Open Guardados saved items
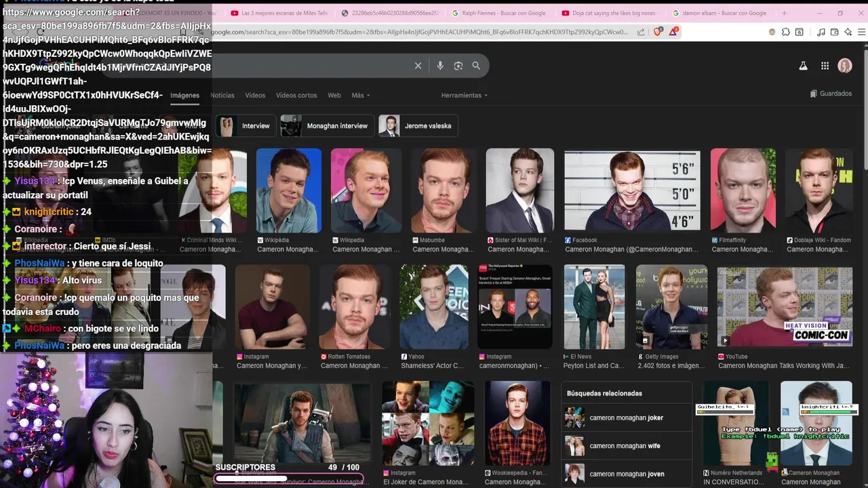Image resolution: width=868 pixels, height=488 pixels. pos(831,94)
